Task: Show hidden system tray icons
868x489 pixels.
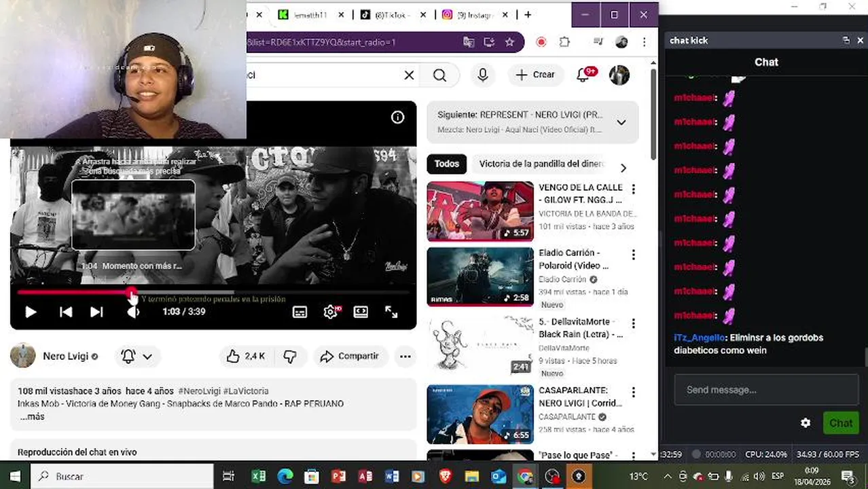Action: point(667,476)
